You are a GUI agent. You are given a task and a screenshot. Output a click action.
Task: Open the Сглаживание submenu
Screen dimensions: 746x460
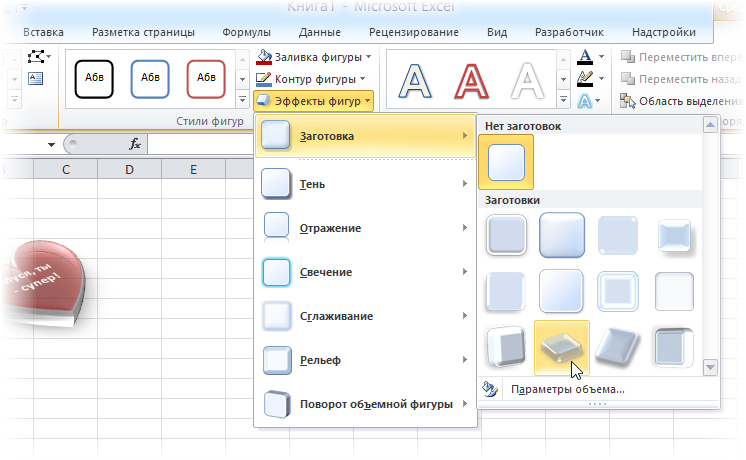click(365, 316)
